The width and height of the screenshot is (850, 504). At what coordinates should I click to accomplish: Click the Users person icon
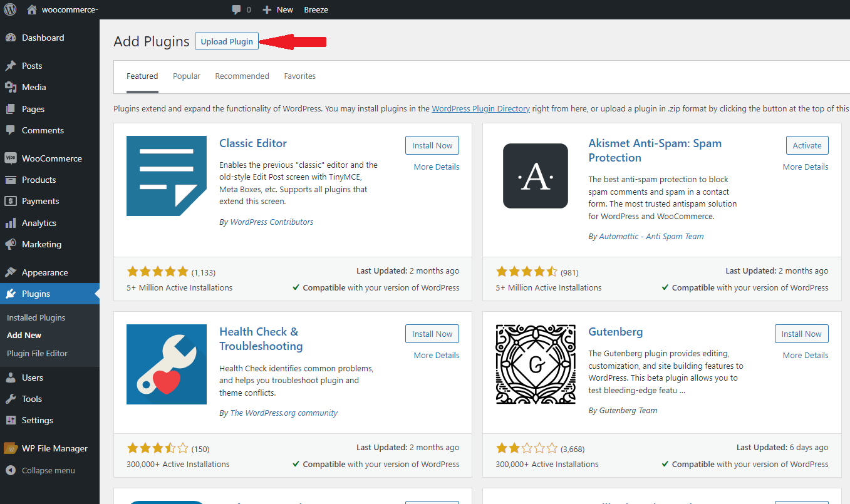coord(11,378)
